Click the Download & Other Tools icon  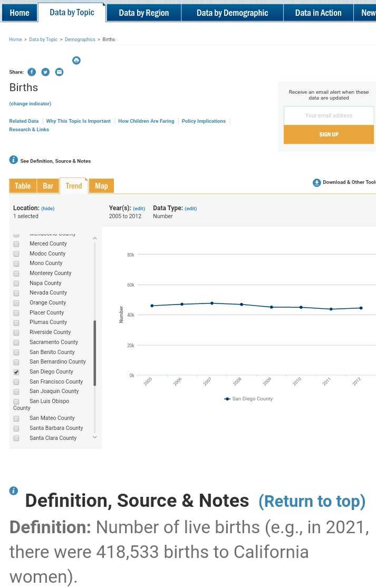click(317, 183)
